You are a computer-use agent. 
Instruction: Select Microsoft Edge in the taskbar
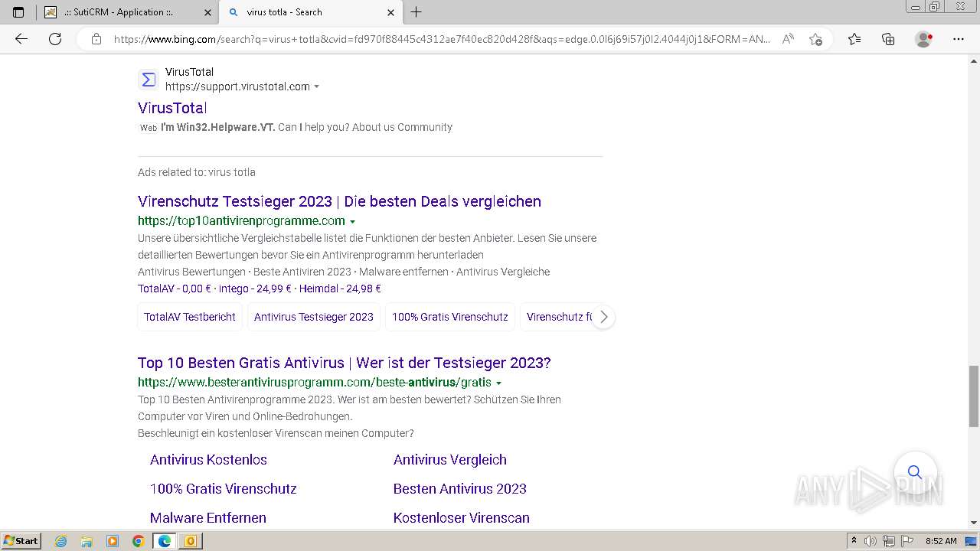(165, 541)
